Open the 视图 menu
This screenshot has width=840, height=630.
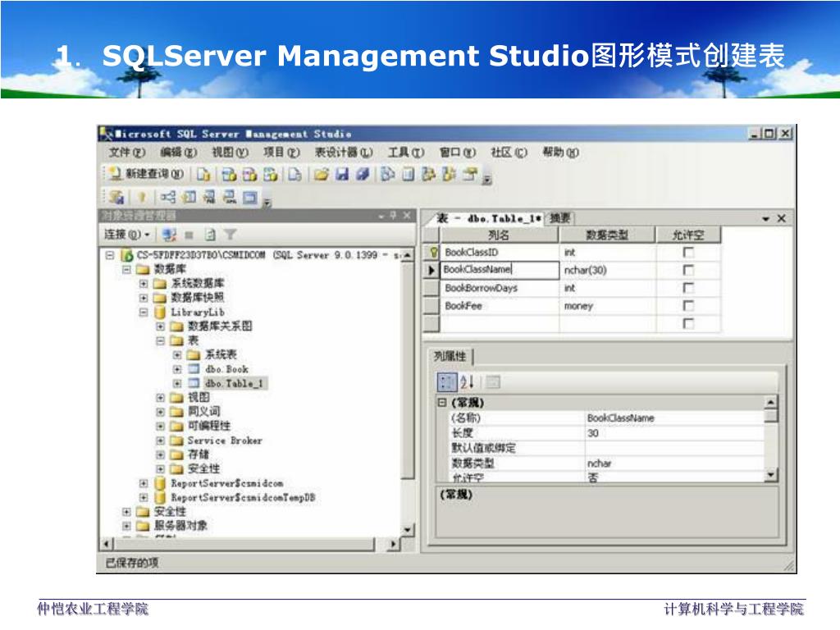230,152
